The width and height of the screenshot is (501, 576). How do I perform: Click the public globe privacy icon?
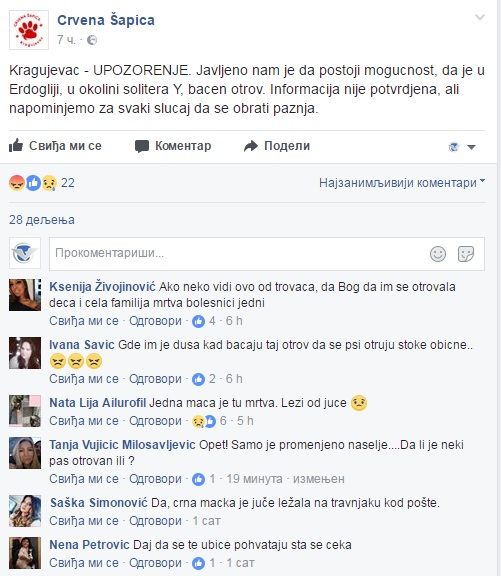92,40
